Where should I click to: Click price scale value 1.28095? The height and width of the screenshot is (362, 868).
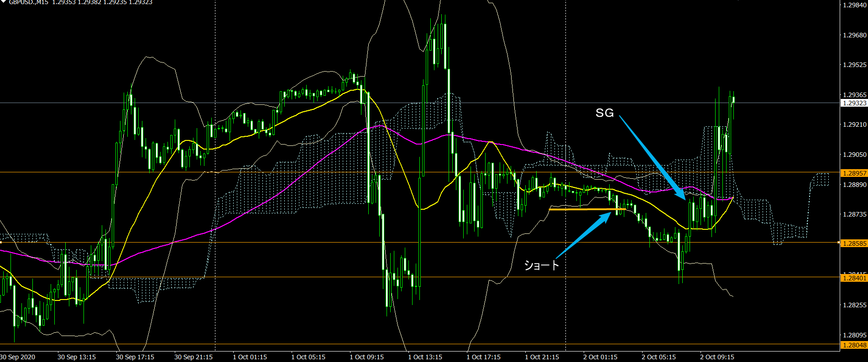click(x=854, y=335)
